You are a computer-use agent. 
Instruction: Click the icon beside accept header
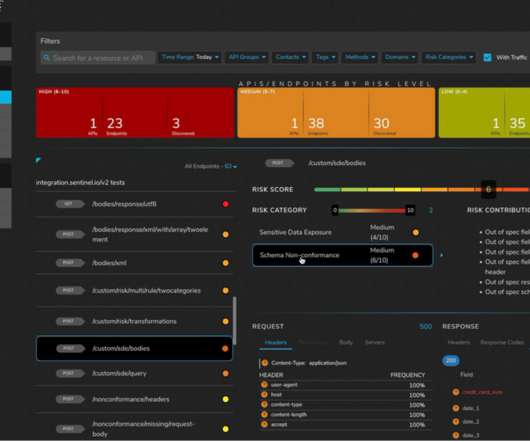point(264,424)
